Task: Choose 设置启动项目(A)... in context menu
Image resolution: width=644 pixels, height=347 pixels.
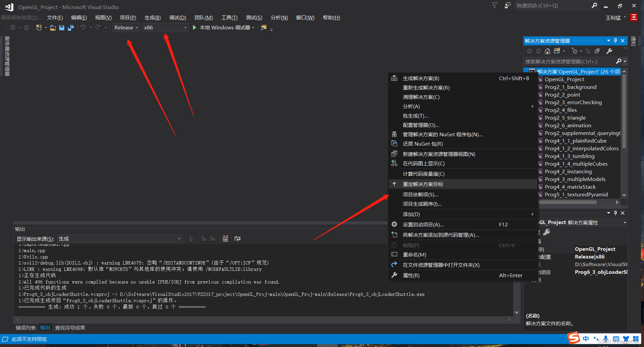Action: (x=462, y=224)
